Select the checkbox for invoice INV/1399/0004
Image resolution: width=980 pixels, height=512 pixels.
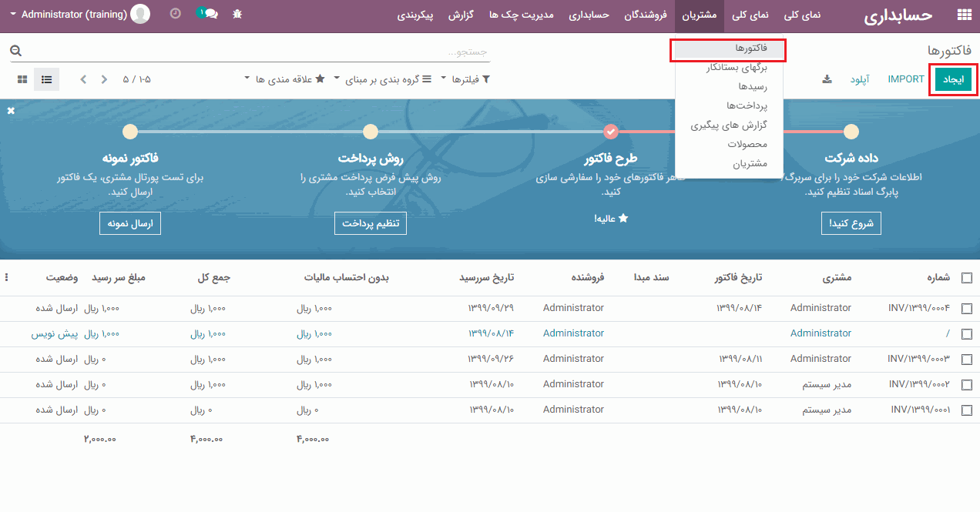click(x=967, y=309)
